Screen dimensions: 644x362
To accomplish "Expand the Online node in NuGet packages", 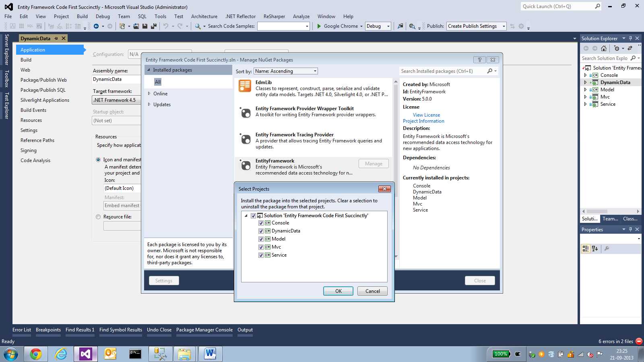I will click(149, 93).
